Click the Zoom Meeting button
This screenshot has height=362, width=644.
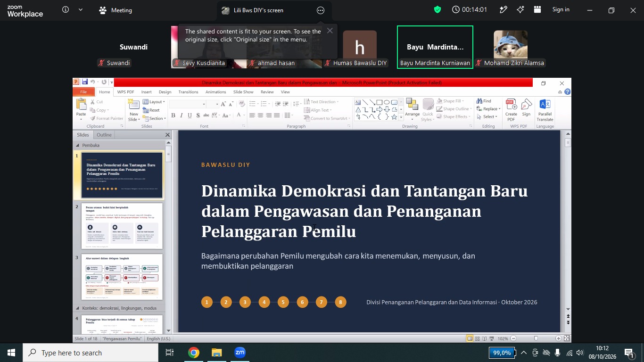click(x=116, y=10)
